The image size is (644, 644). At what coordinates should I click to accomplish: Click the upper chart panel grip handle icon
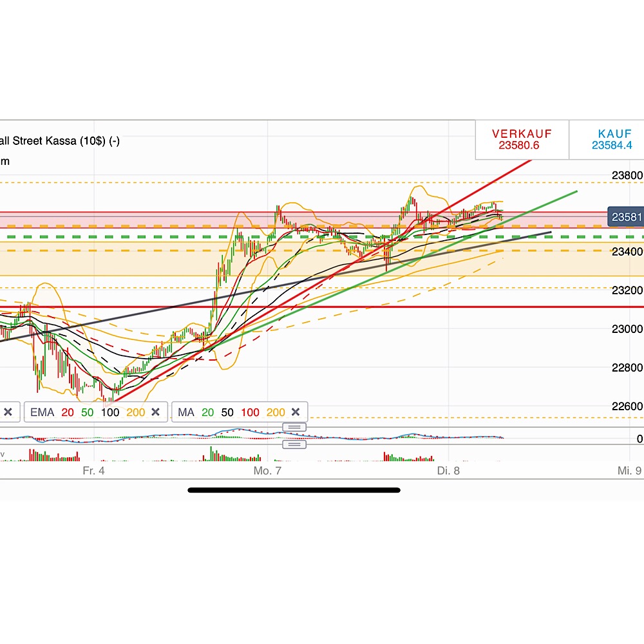[x=294, y=426]
